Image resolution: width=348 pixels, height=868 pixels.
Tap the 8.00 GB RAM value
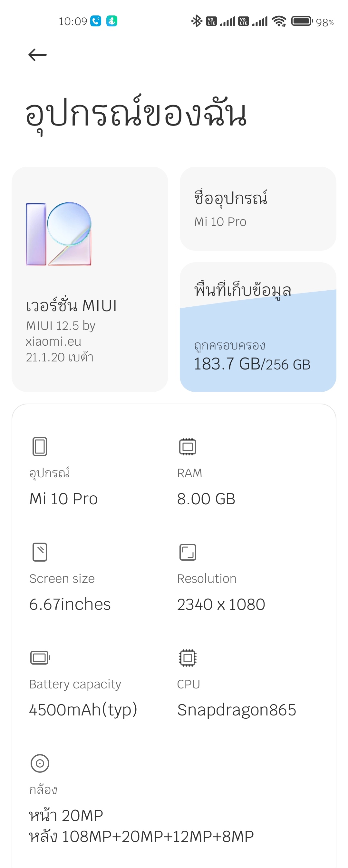(x=206, y=499)
